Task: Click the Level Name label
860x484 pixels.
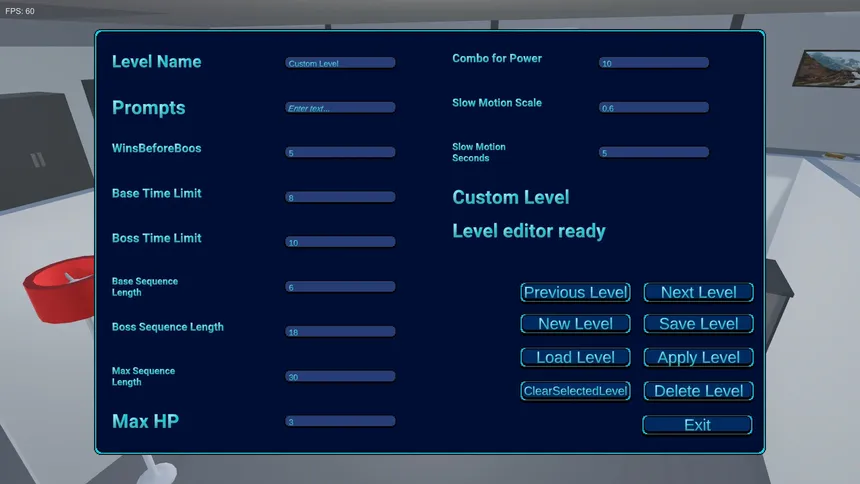Action: click(156, 61)
